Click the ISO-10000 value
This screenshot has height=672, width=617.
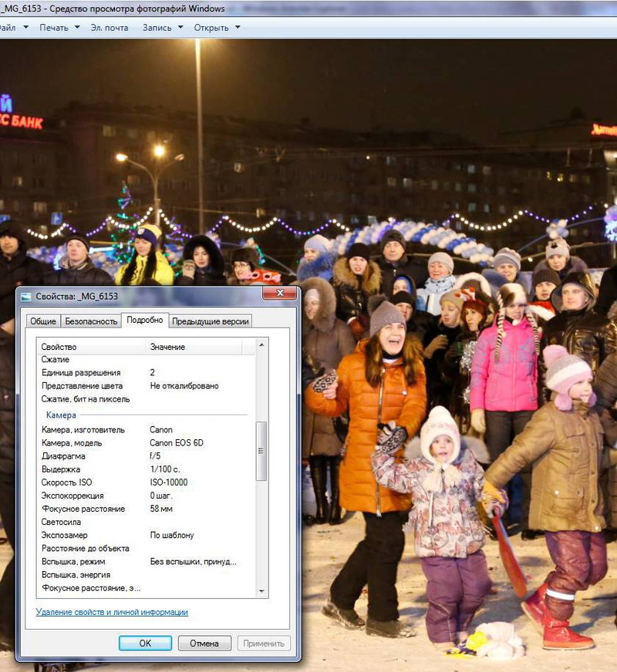(x=168, y=482)
